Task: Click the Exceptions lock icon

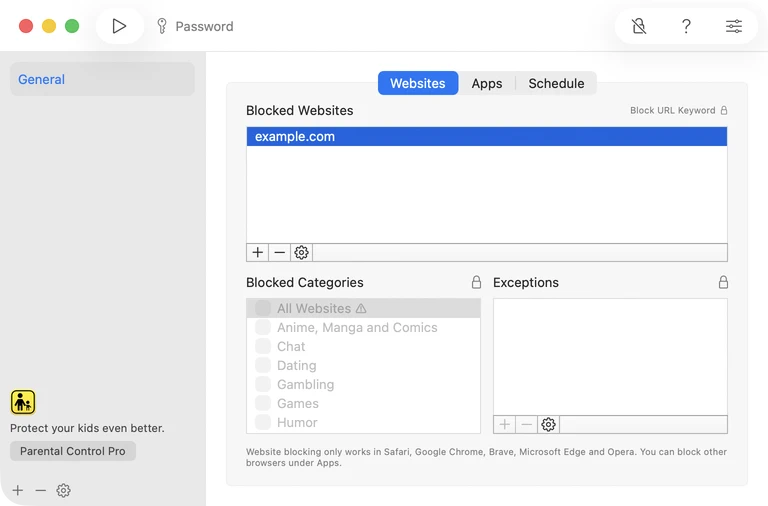Action: pyautogui.click(x=723, y=283)
